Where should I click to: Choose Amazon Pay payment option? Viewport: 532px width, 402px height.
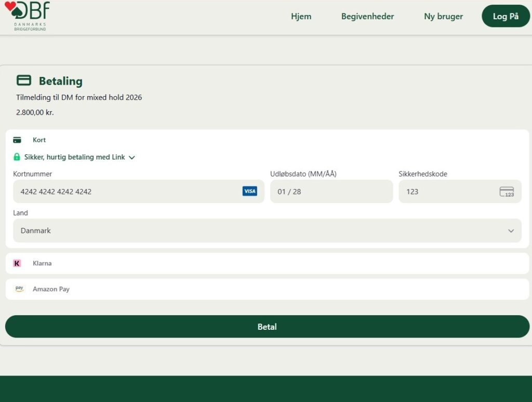(51, 289)
